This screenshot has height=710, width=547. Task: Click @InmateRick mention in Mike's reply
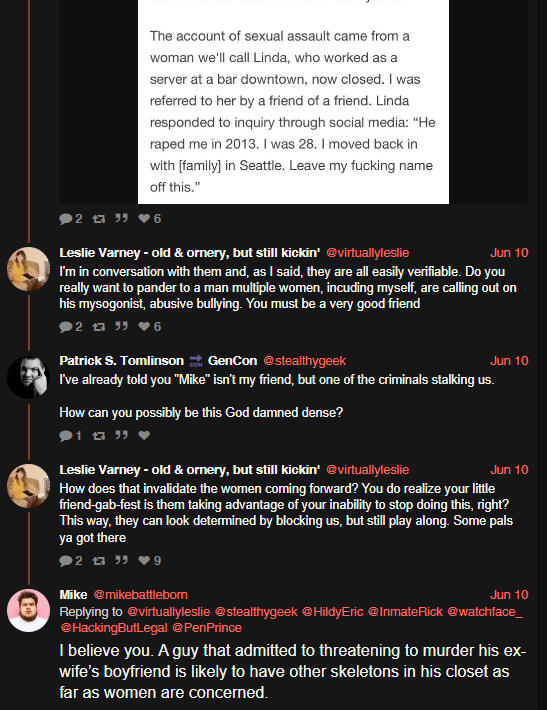coord(405,612)
